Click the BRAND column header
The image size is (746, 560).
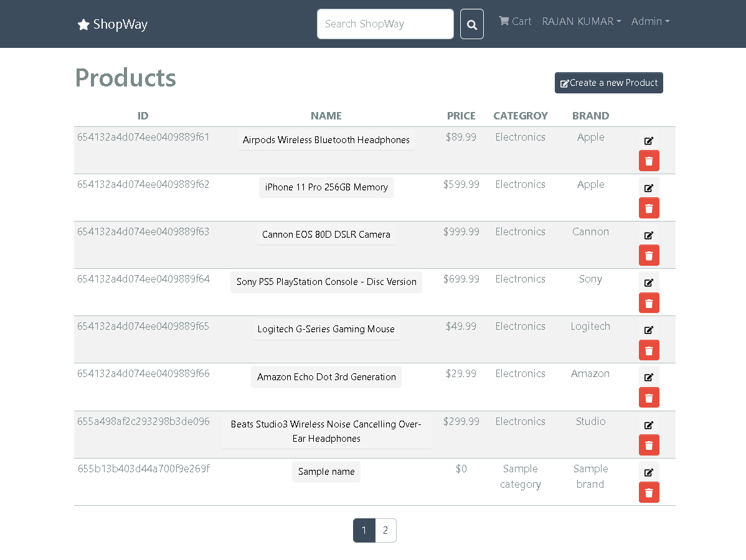(x=590, y=116)
